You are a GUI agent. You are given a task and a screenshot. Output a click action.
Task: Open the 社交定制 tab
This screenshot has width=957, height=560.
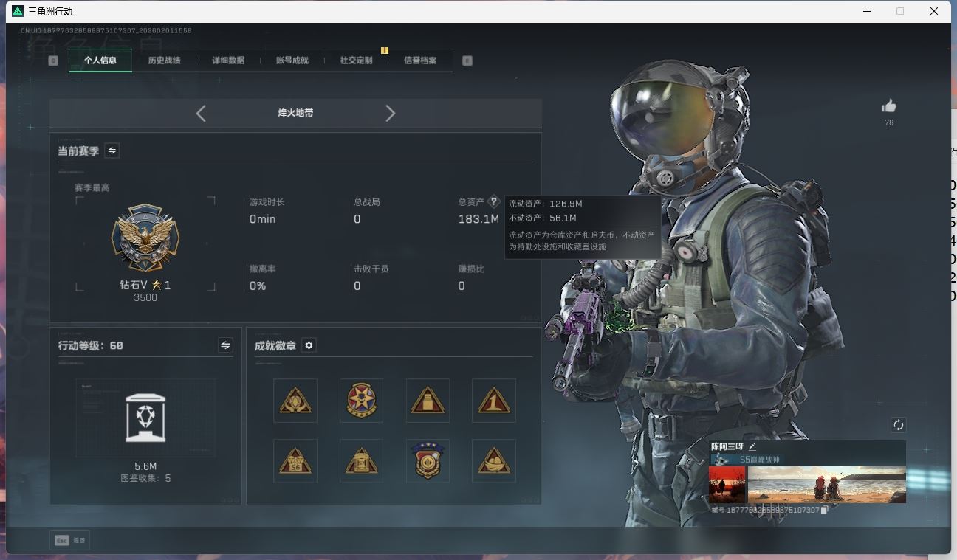356,61
